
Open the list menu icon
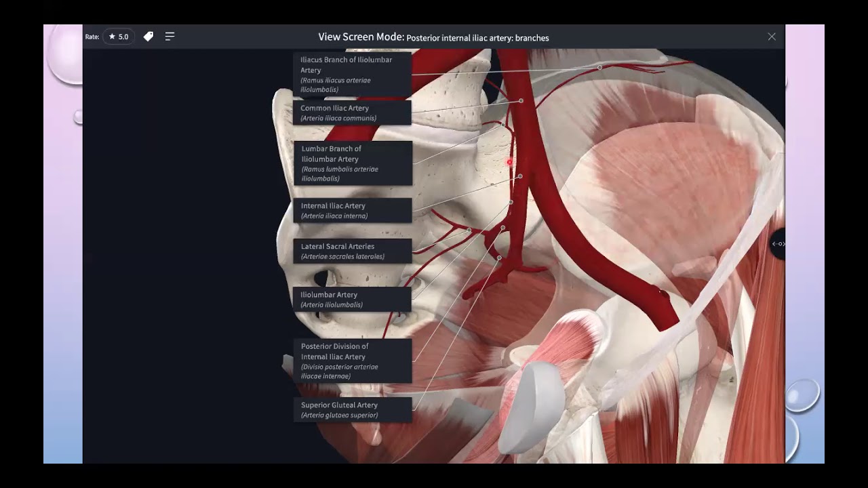point(170,37)
